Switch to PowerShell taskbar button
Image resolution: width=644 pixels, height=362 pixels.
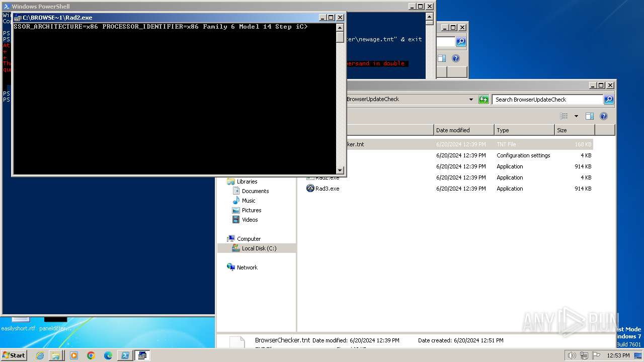click(125, 355)
